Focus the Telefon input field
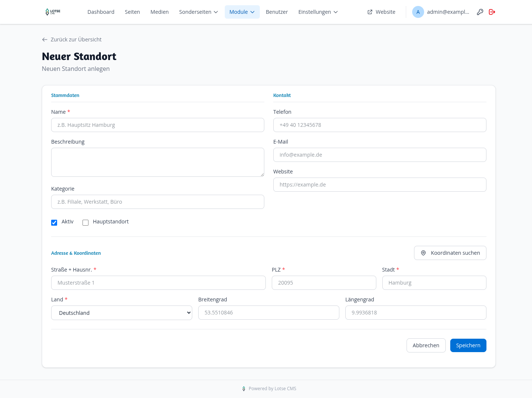The width and height of the screenshot is (532, 398). [380, 125]
